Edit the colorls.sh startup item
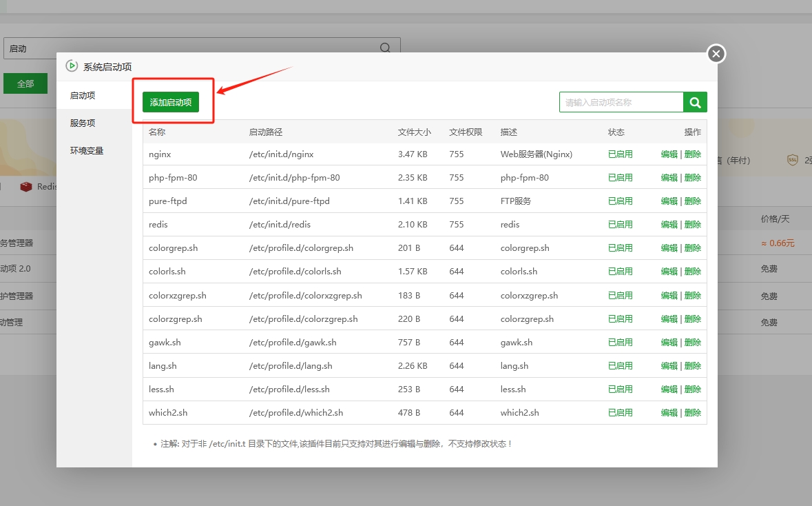Image resolution: width=812 pixels, height=506 pixels. pyautogui.click(x=669, y=272)
